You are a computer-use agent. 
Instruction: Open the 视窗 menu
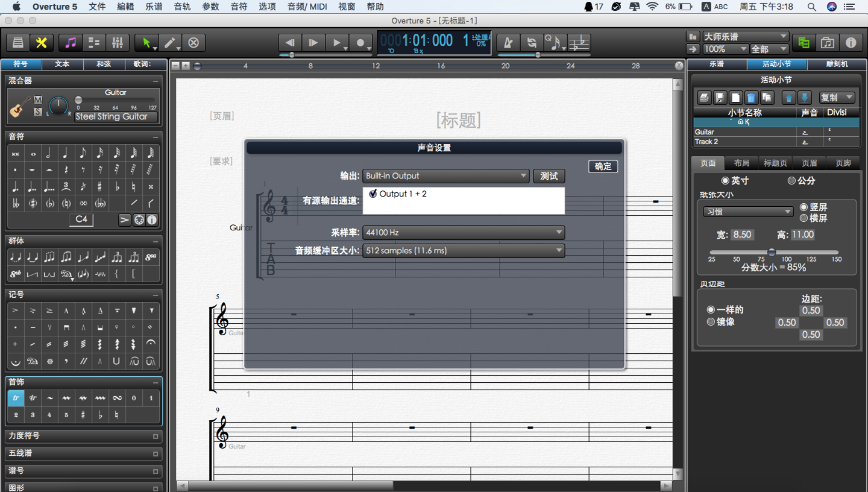[x=347, y=7]
